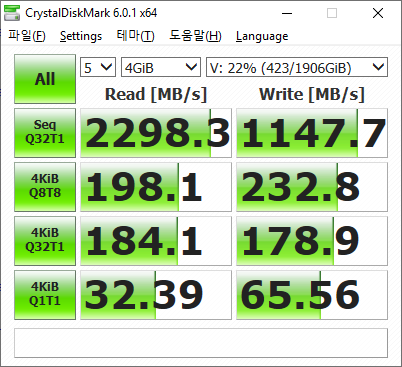
Task: Minimize the CrystalDiskMark window
Action: [287, 13]
